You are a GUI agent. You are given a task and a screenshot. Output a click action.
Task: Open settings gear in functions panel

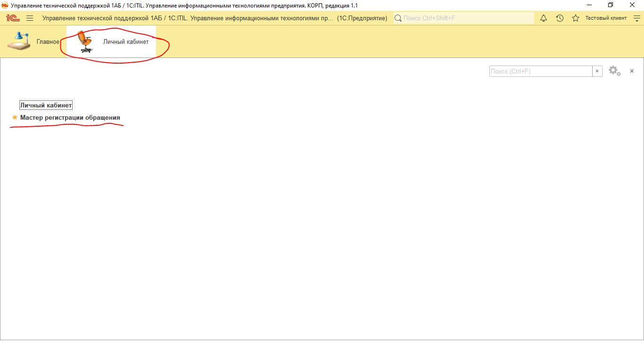pyautogui.click(x=614, y=71)
